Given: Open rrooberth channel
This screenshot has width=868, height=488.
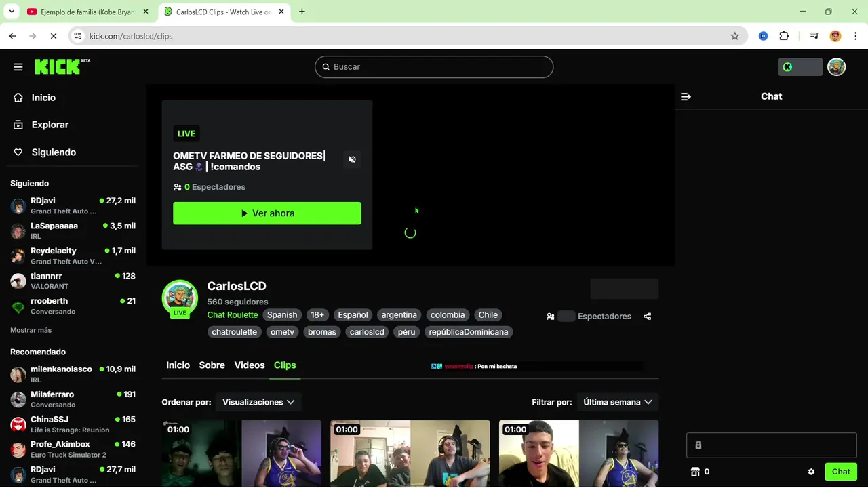Looking at the screenshot, I should [x=73, y=306].
